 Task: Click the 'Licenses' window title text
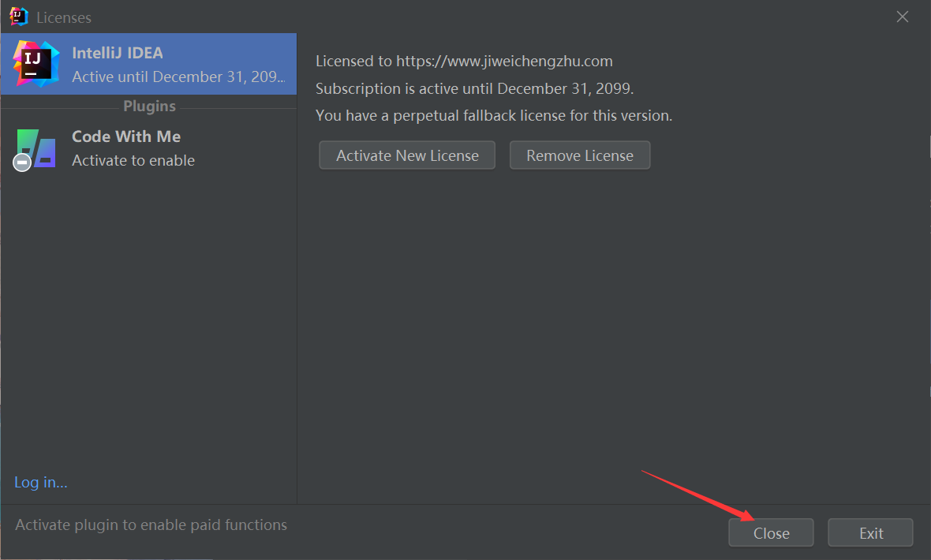[x=64, y=17]
